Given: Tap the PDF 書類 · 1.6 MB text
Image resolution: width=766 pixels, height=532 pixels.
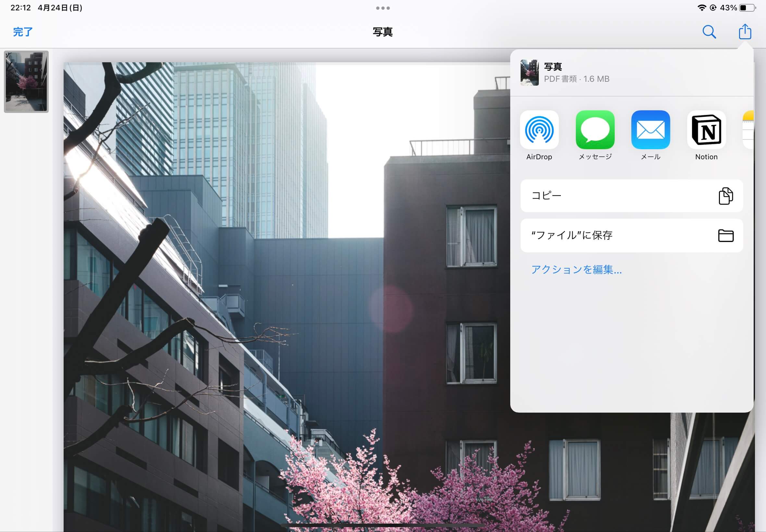Looking at the screenshot, I should click(x=576, y=79).
